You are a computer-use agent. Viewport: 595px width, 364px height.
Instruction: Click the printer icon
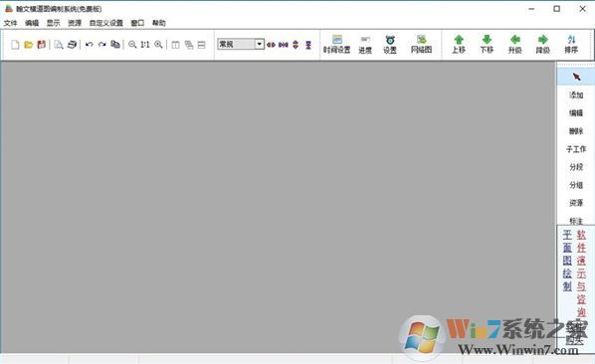click(72, 45)
